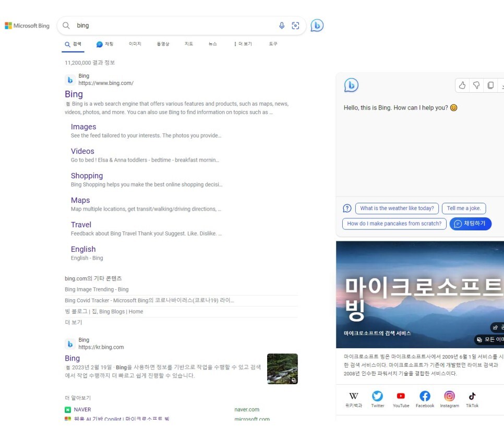The height and width of the screenshot is (442, 504).
Task: Open the English sitelink
Action: point(83,249)
